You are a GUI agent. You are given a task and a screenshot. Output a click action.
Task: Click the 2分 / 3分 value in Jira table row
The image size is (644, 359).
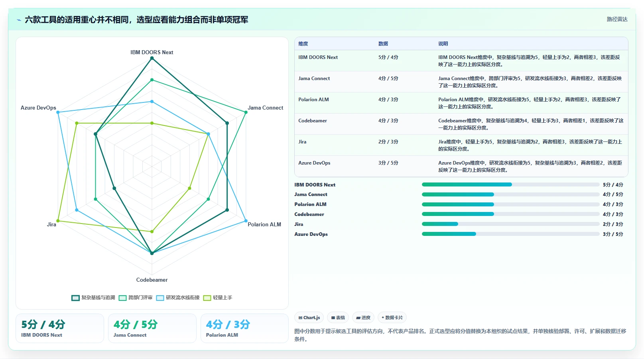(x=388, y=142)
